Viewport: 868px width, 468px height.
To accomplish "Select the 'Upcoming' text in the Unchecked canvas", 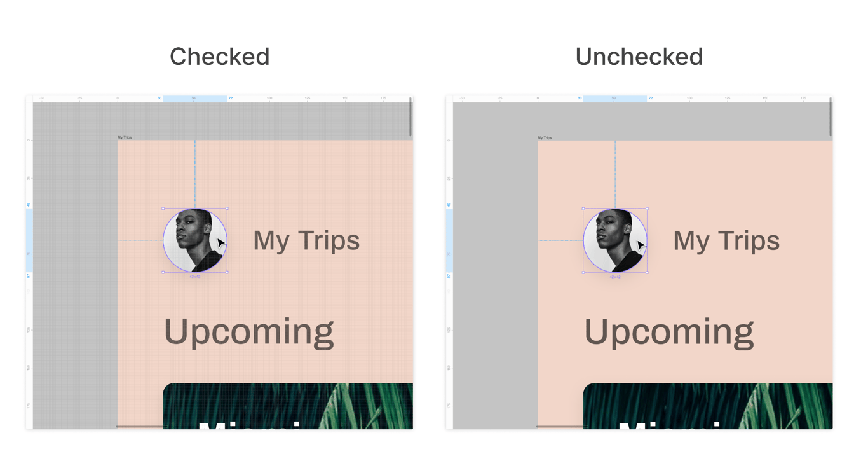I will (x=668, y=332).
